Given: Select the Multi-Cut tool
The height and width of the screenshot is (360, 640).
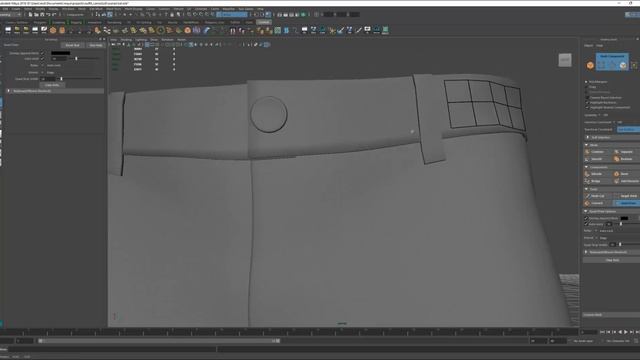Looking at the screenshot, I should coord(597,196).
